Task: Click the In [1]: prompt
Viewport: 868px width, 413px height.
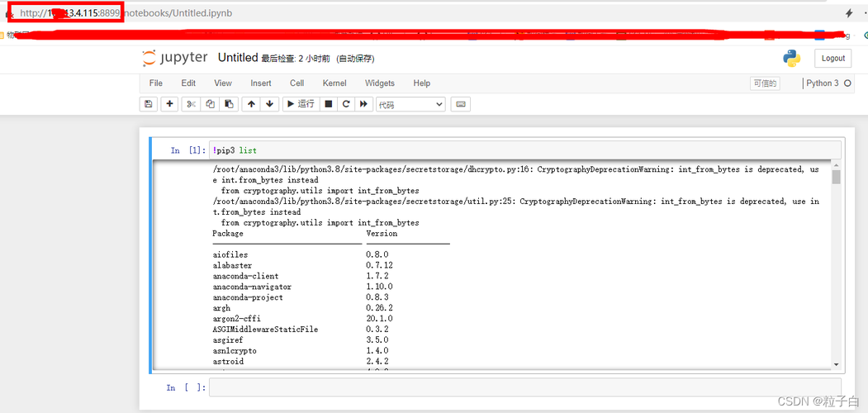Action: 187,150
